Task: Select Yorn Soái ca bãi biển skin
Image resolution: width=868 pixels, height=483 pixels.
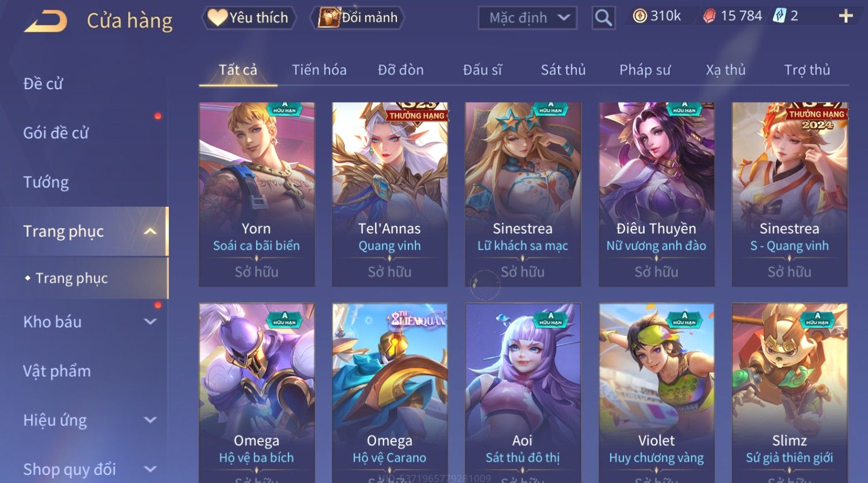Action: click(257, 195)
